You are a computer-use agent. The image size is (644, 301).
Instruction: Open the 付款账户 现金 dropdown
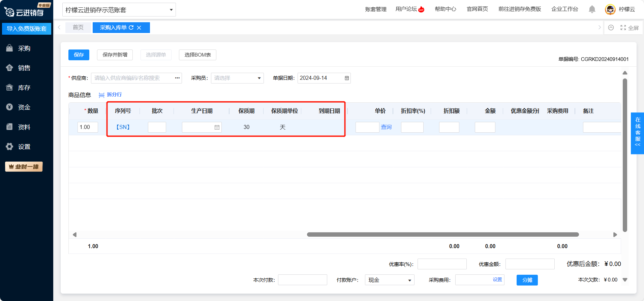click(x=390, y=280)
